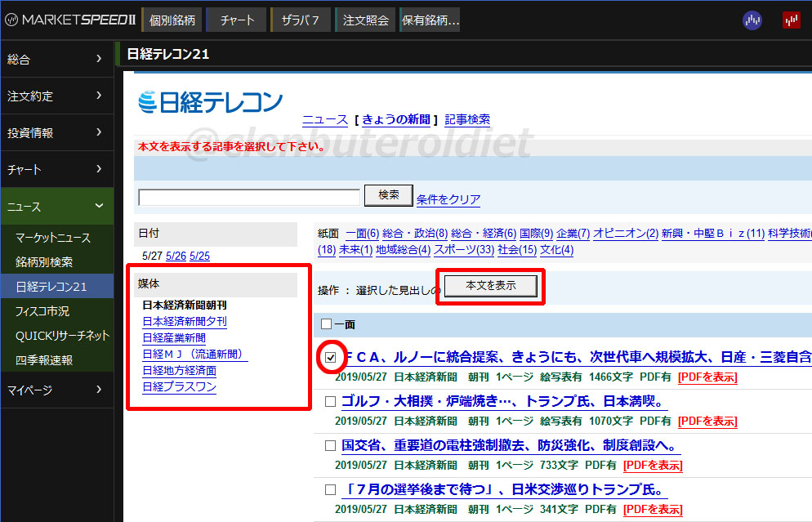Open the 記事検索 link
Viewport: 812px width, 522px height.
click(x=467, y=119)
